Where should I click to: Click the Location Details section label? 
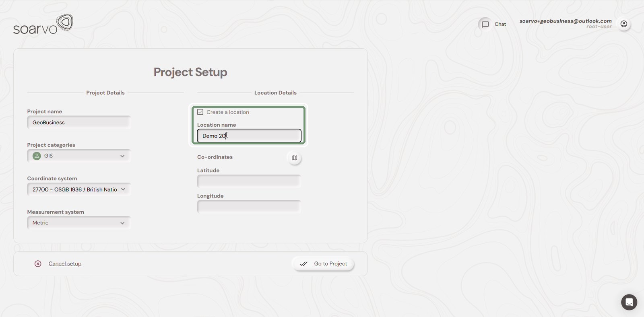(x=275, y=93)
